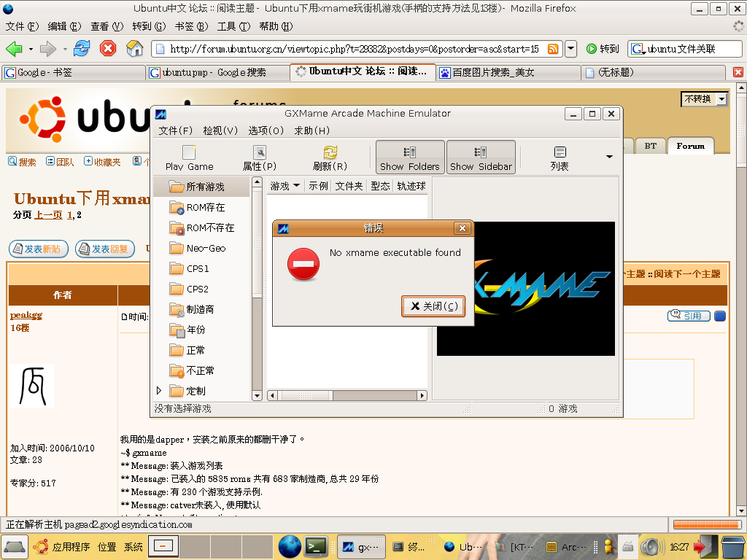Click the Play Game toolbar icon

(189, 157)
